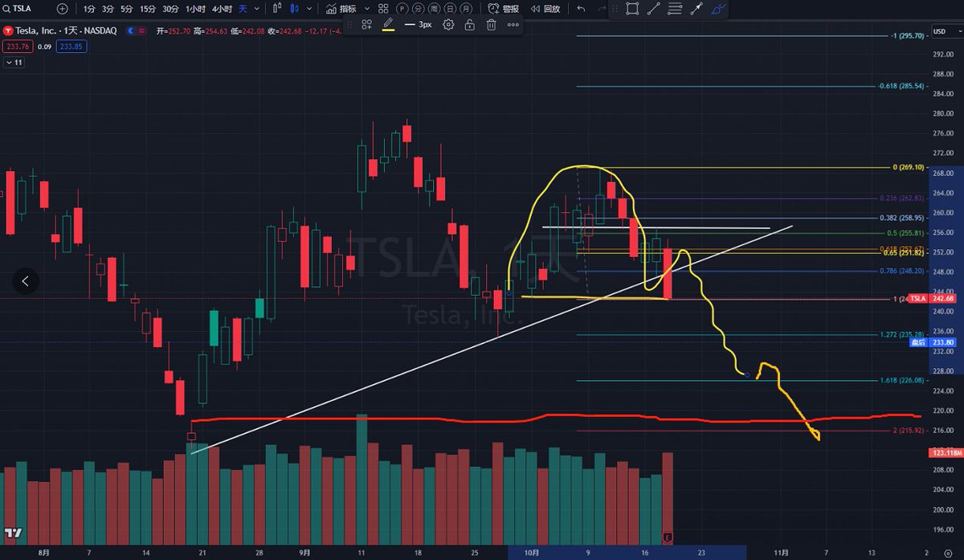
Task: Click the add symbol plus icon
Action: click(x=63, y=9)
